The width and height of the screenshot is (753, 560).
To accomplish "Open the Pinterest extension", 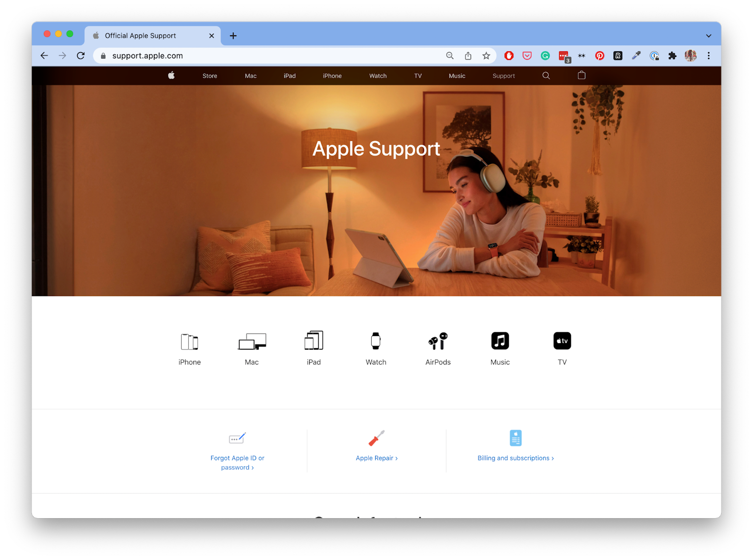I will point(600,56).
